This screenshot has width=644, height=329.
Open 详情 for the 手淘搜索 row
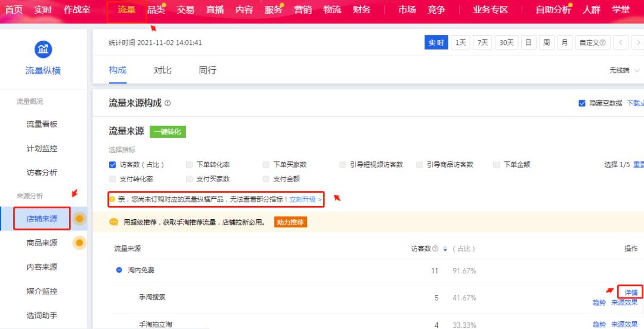(631, 293)
